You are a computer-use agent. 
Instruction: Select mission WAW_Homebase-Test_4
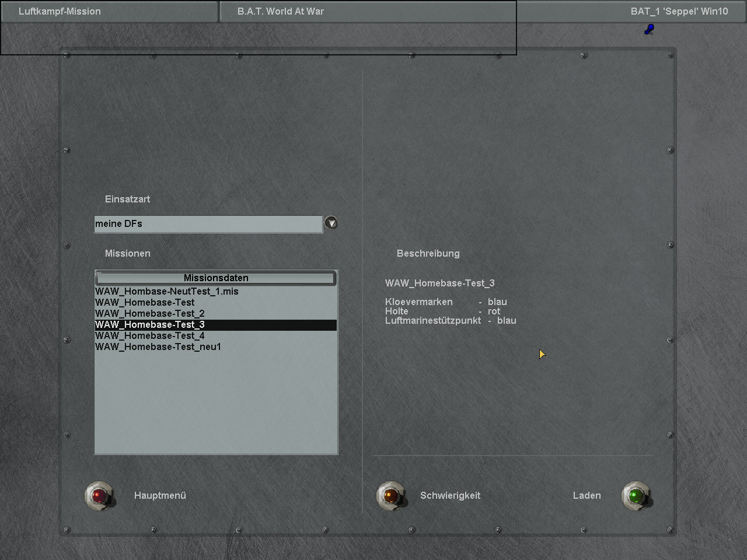(x=216, y=335)
